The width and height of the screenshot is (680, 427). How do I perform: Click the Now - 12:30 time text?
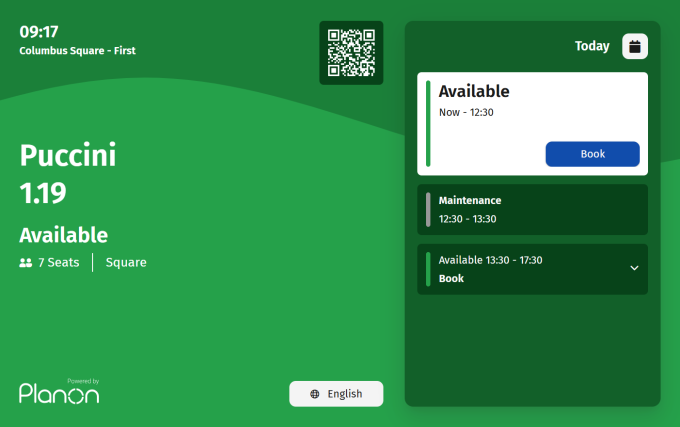coord(466,112)
